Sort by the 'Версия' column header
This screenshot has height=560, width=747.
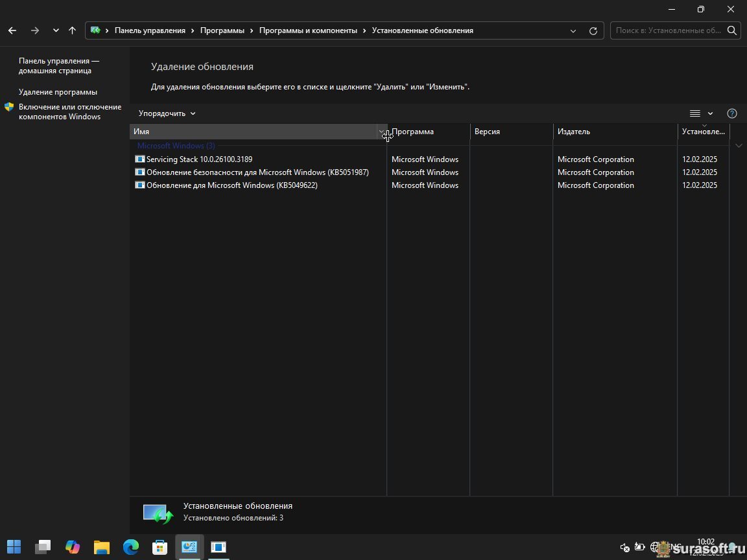pos(511,132)
